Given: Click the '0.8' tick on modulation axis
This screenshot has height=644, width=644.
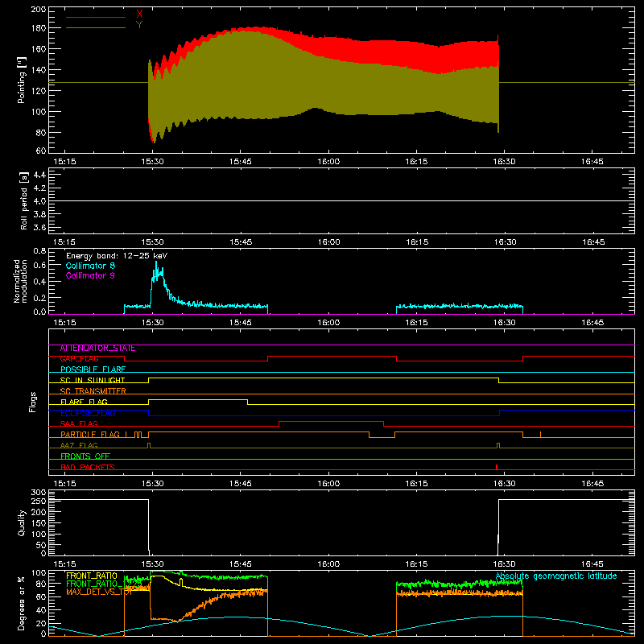Looking at the screenshot, I should (39, 250).
